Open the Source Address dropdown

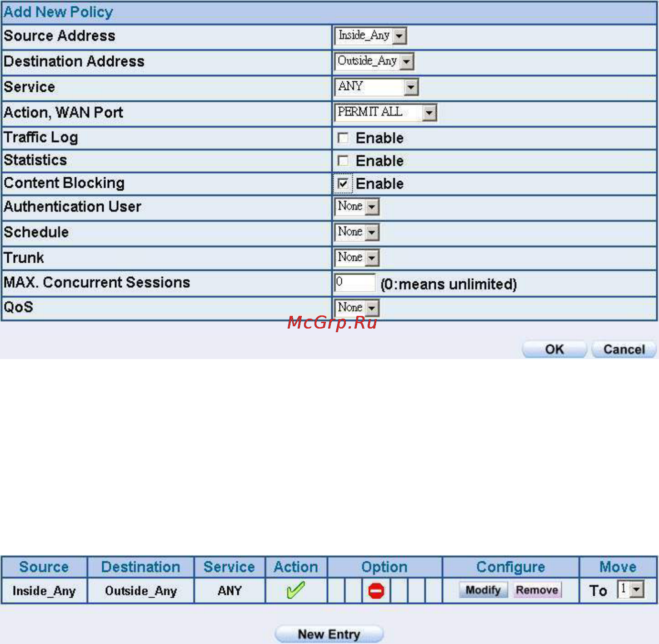(370, 35)
